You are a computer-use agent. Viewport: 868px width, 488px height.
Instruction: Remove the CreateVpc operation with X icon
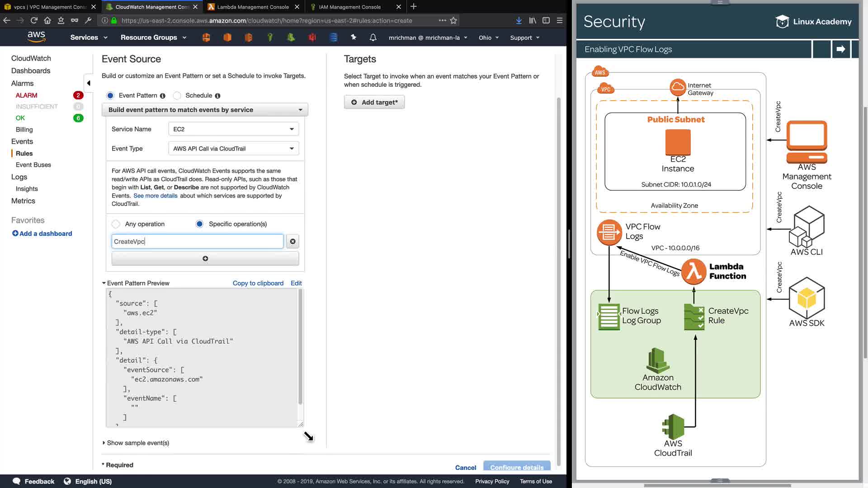[292, 242]
